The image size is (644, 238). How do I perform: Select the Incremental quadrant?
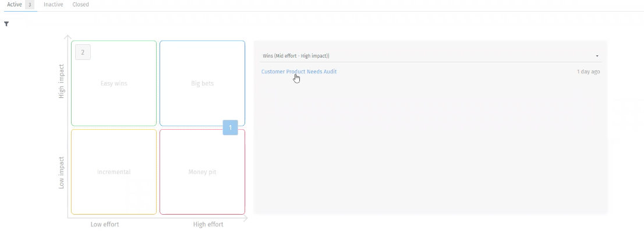pyautogui.click(x=114, y=172)
